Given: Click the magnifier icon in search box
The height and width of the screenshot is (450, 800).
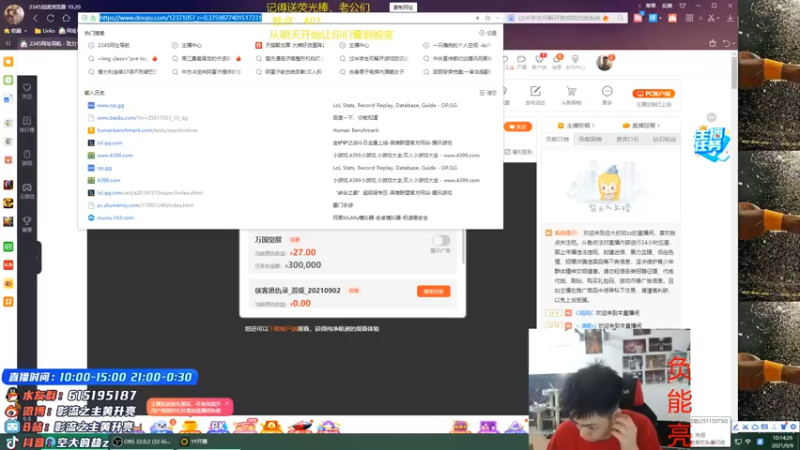Looking at the screenshot, I should tap(620, 18).
